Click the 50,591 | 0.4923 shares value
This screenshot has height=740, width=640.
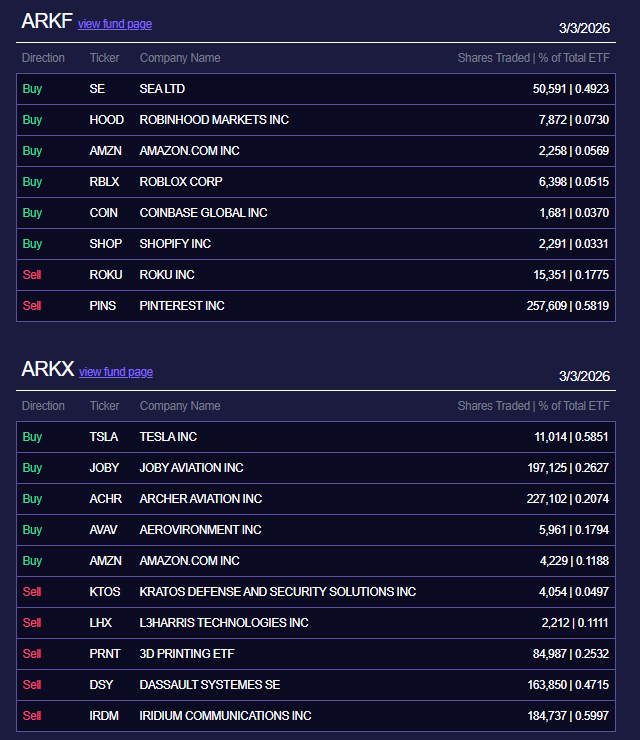(x=571, y=89)
